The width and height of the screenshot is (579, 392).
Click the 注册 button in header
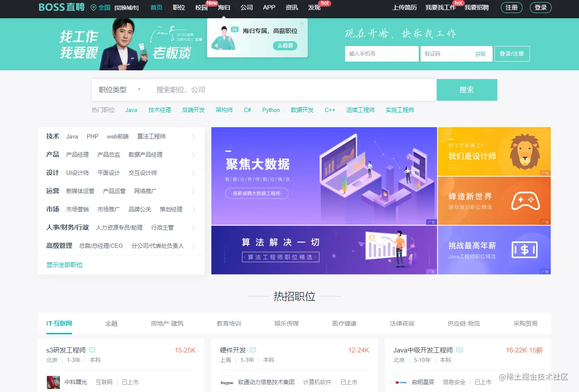coord(512,7)
